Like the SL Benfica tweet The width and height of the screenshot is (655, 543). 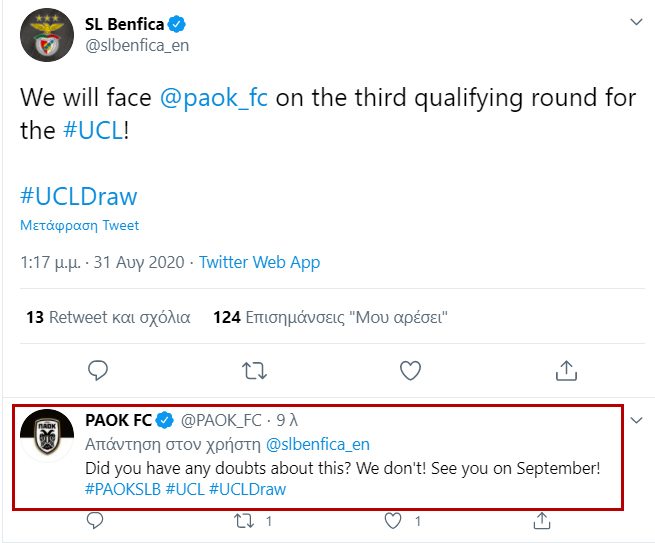point(410,370)
